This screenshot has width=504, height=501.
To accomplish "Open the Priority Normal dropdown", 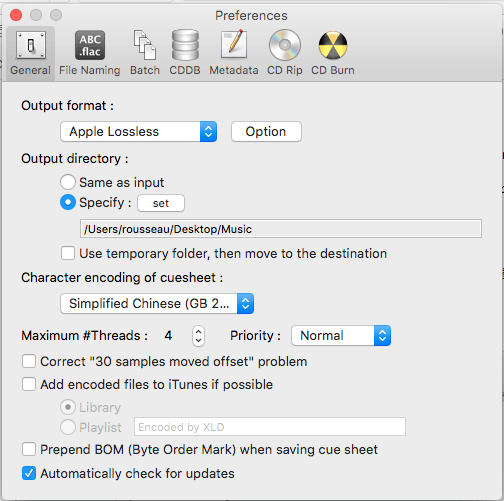I will (341, 336).
